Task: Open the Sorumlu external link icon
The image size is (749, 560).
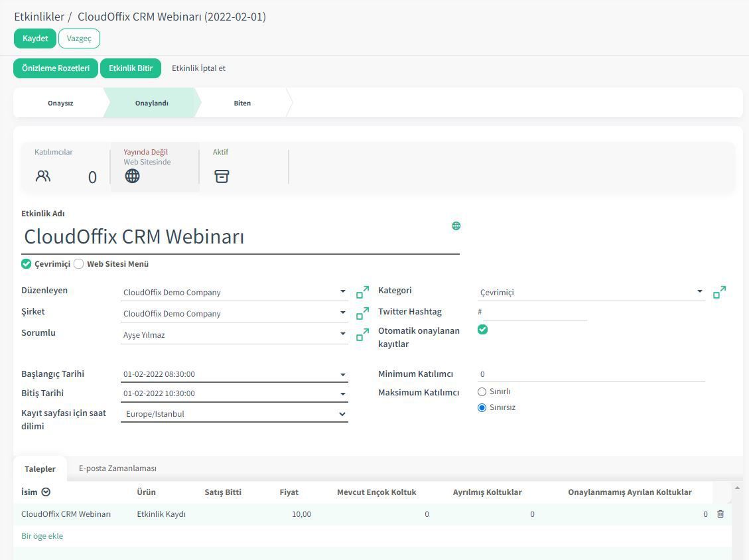Action: tap(362, 334)
